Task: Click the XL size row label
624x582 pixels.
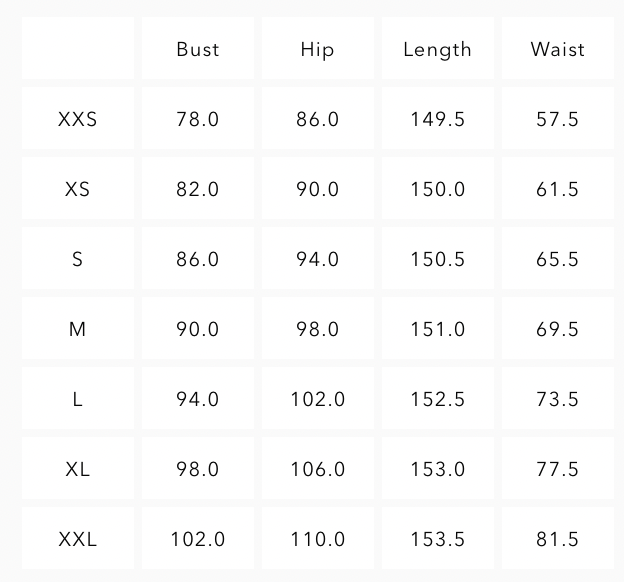Action: 78,469
